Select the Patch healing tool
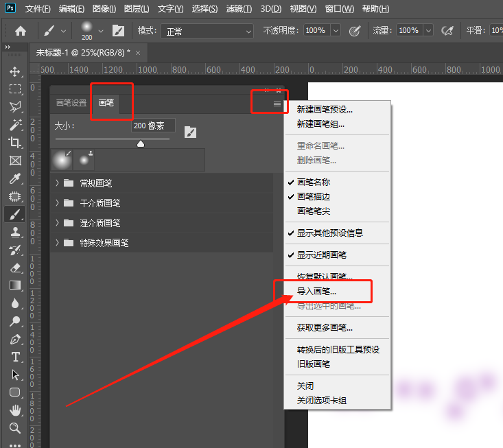 (15, 196)
